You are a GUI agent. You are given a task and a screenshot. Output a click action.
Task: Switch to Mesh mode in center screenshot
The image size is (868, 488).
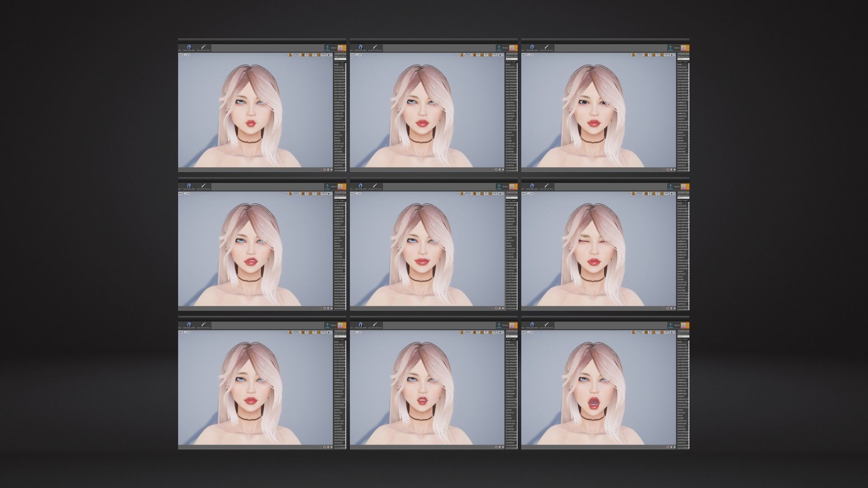(x=512, y=186)
